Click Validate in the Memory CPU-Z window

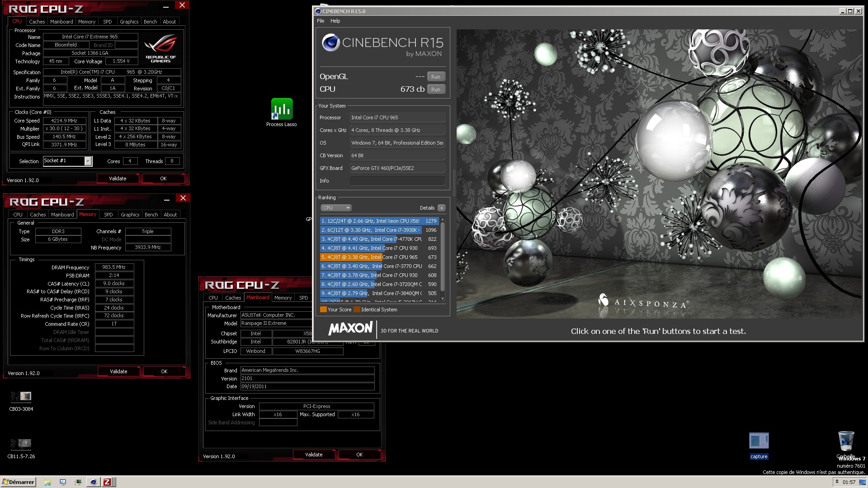[x=118, y=371]
